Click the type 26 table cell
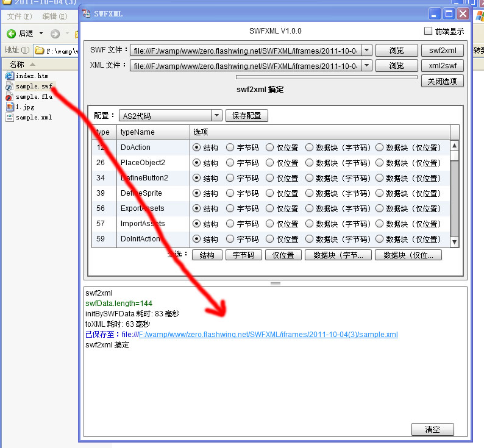The width and height of the screenshot is (484, 448). pos(104,163)
